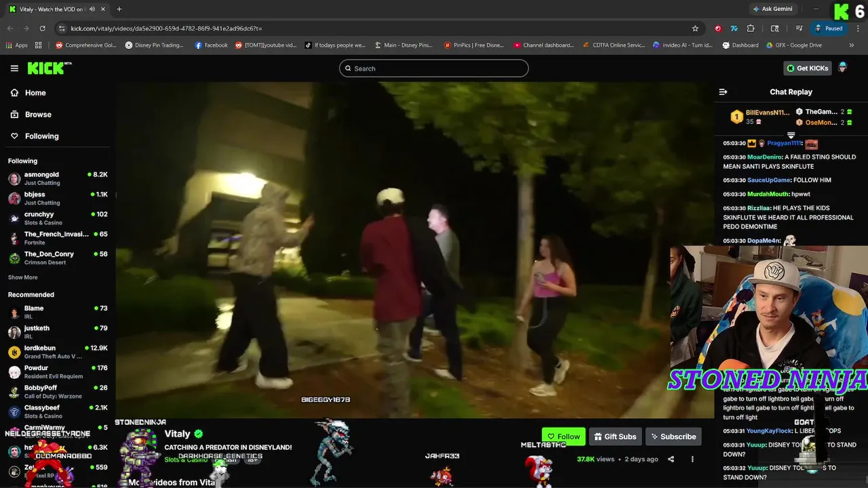This screenshot has height=488, width=868.
Task: Share this VOD using the share icon
Action: [671, 459]
